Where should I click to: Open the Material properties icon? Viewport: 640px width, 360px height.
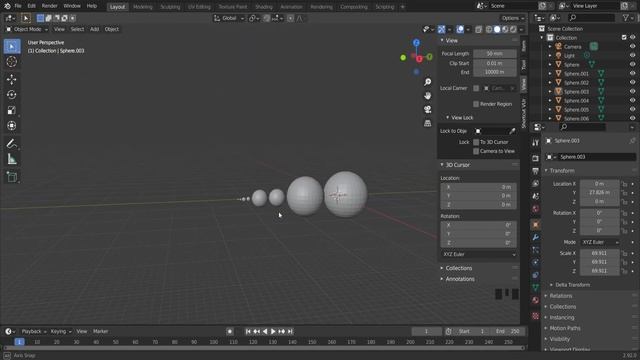[536, 300]
